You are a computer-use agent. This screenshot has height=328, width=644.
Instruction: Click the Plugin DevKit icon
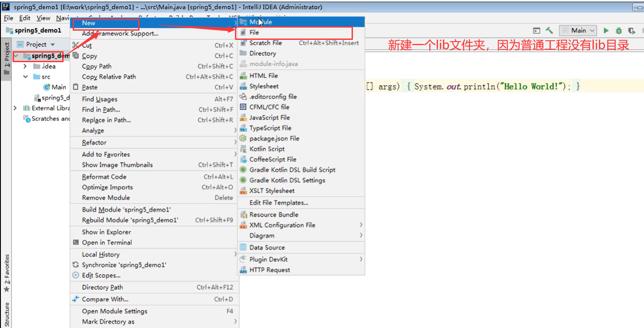coord(243,259)
